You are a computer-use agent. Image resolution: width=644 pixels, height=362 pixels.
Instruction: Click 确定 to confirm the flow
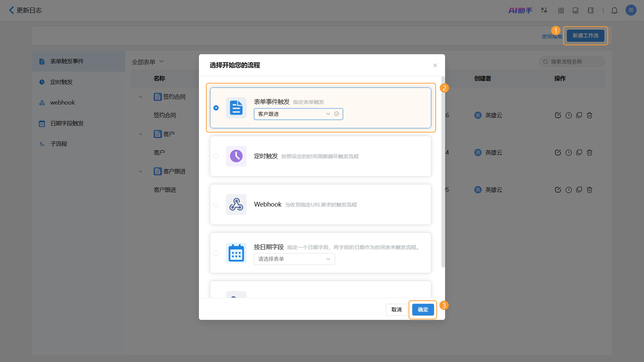(423, 309)
